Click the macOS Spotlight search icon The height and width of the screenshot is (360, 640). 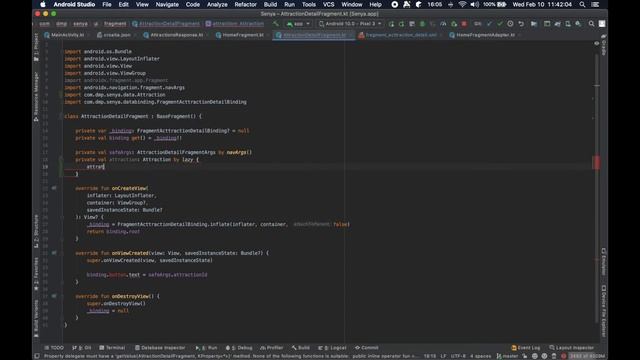point(582,4)
